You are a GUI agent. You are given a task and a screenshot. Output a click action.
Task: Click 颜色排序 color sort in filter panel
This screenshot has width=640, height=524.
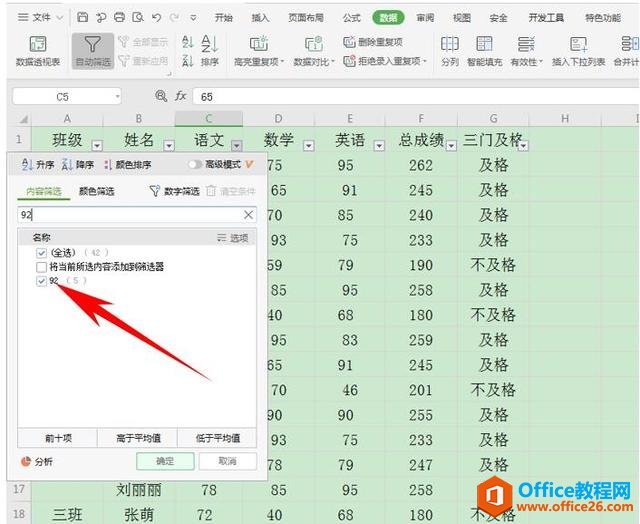(128, 164)
